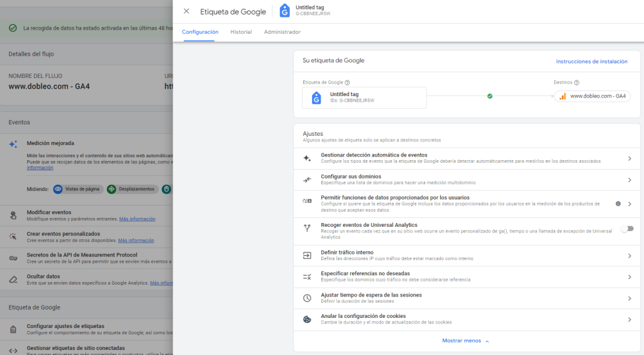Image resolution: width=644 pixels, height=355 pixels.
Task: Open the Administrador tab
Action: point(282,32)
